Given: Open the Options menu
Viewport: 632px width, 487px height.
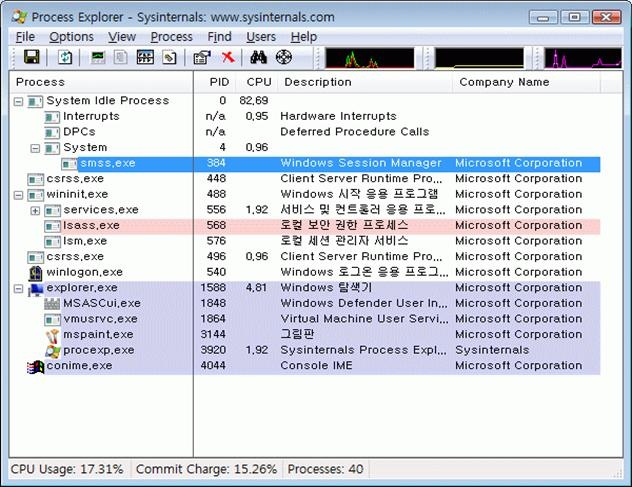Looking at the screenshot, I should [71, 37].
